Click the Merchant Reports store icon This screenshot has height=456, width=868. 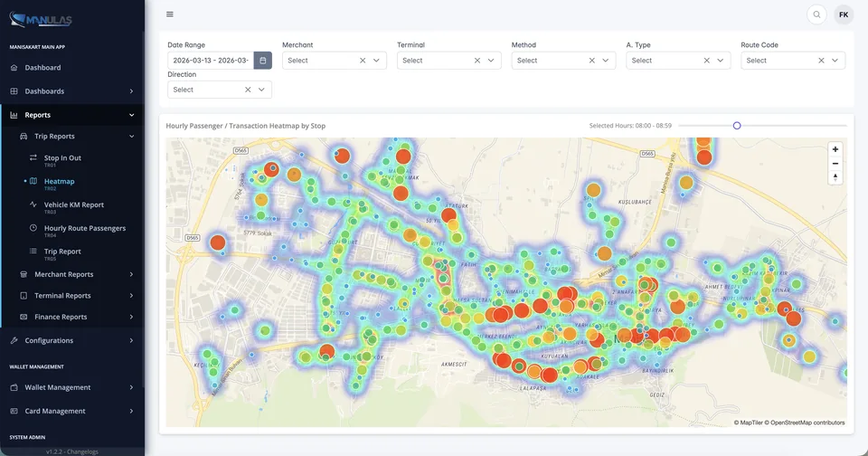pos(24,274)
